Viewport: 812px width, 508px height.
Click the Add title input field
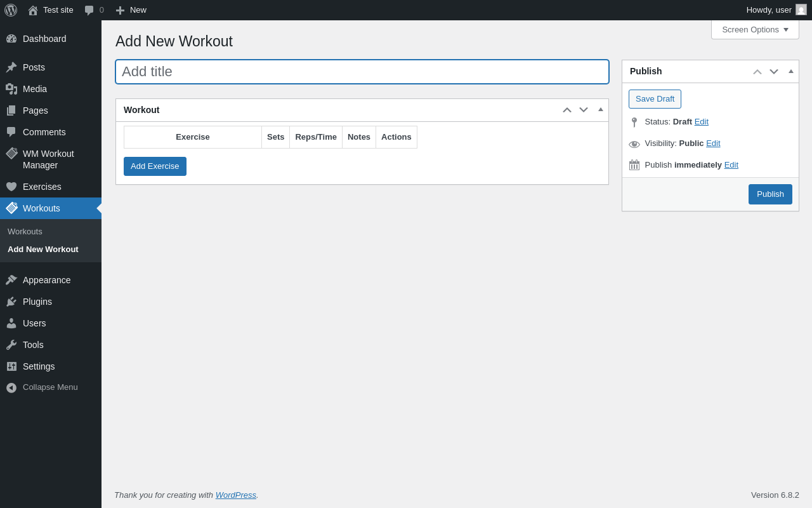(x=362, y=72)
